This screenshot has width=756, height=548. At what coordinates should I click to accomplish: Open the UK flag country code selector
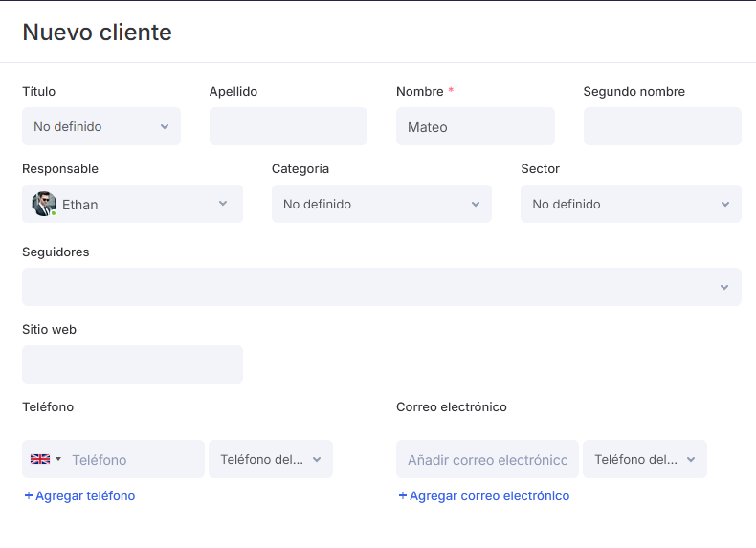click(45, 459)
